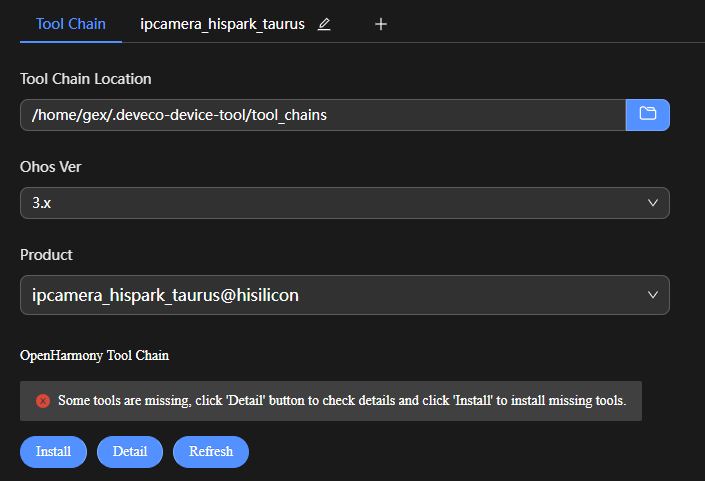Click the red error icon in message
Image resolution: width=705 pixels, height=481 pixels.
click(x=43, y=401)
